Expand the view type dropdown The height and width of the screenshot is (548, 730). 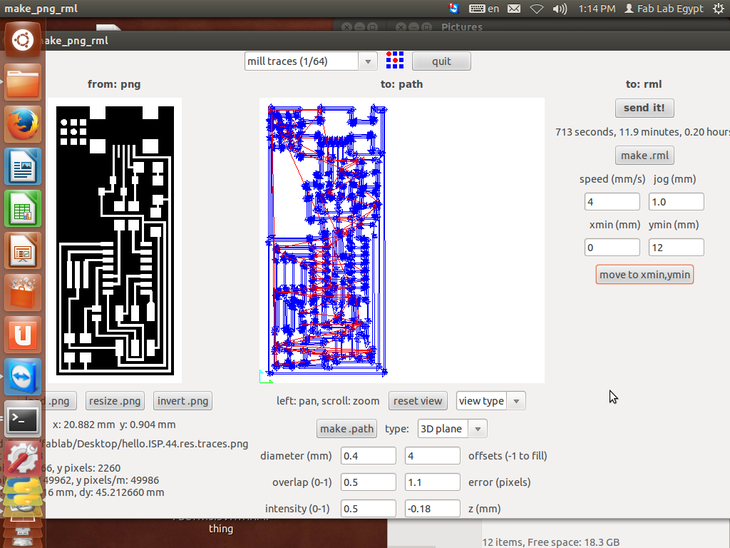pos(491,401)
